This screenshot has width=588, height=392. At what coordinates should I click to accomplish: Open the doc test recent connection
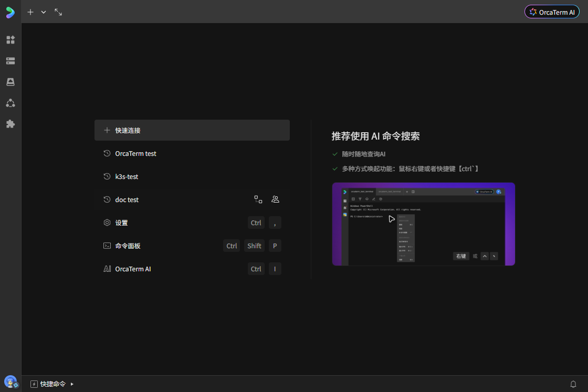(x=192, y=199)
